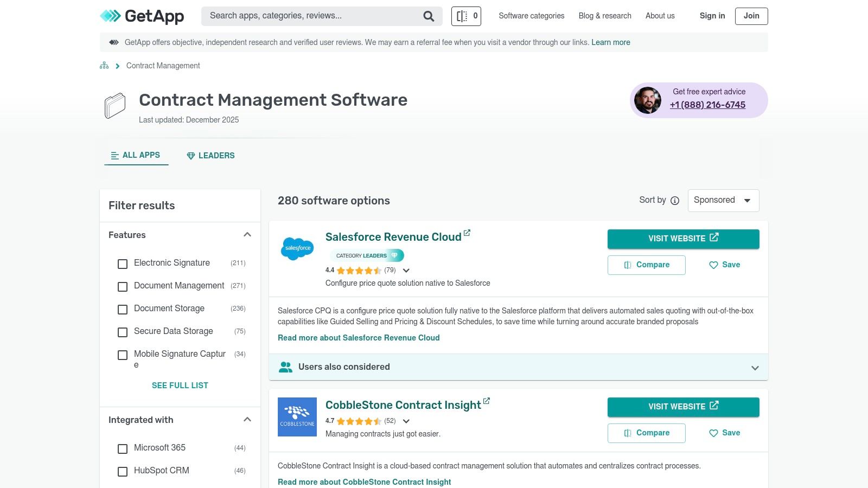Click the search magnifier icon
868x488 pixels.
point(429,16)
